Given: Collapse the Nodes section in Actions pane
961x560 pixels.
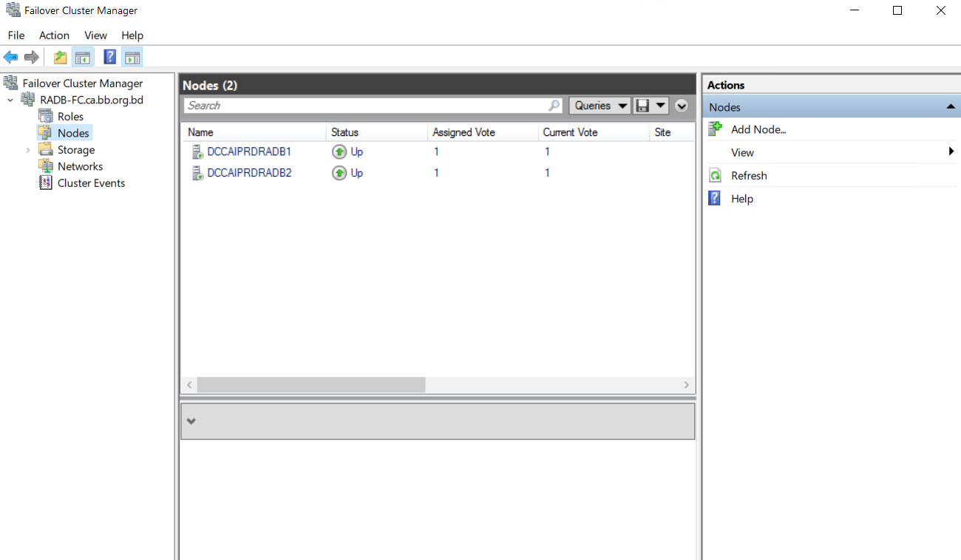Looking at the screenshot, I should 951,107.
